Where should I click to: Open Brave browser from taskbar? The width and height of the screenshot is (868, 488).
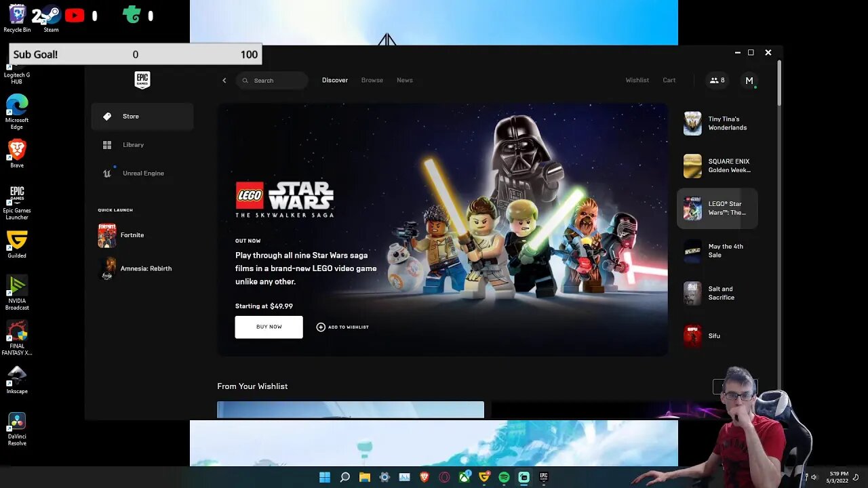pyautogui.click(x=425, y=477)
